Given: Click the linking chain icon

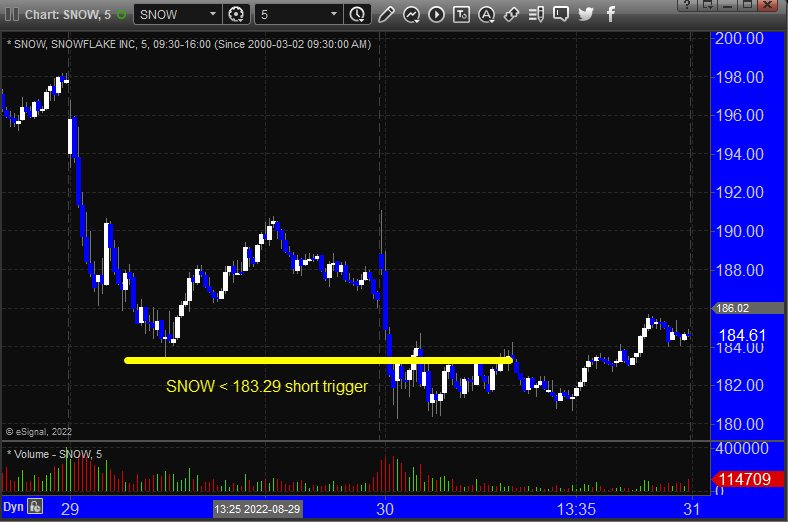Looking at the screenshot, I should [x=511, y=15].
